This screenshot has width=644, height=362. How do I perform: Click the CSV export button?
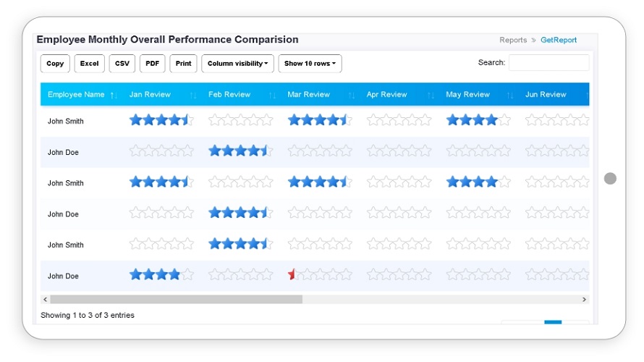(x=122, y=64)
